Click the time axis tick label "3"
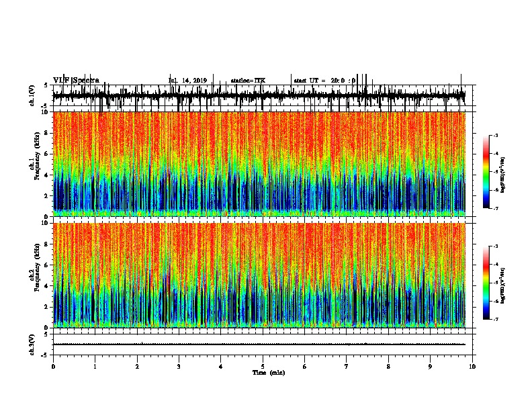This screenshot has width=532, height=411. tap(179, 366)
